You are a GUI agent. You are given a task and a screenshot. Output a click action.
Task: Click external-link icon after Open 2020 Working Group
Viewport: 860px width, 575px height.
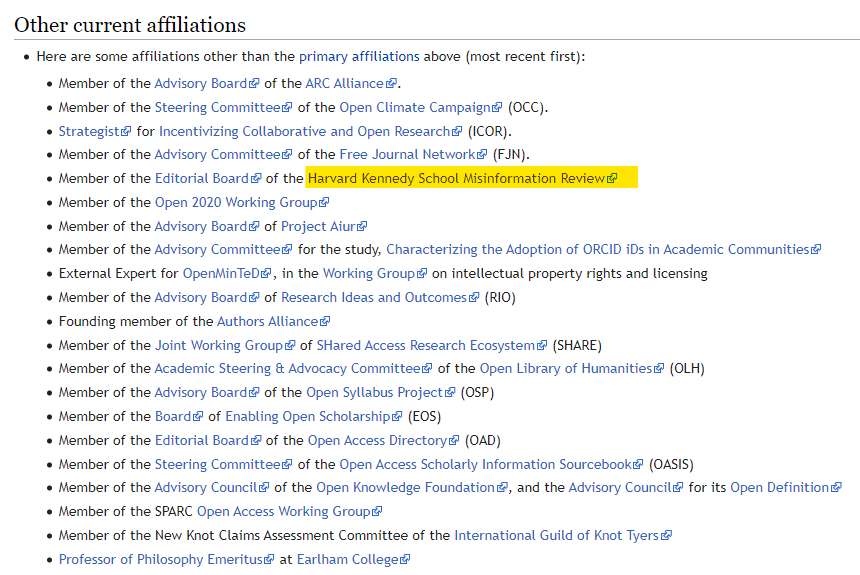pos(324,203)
